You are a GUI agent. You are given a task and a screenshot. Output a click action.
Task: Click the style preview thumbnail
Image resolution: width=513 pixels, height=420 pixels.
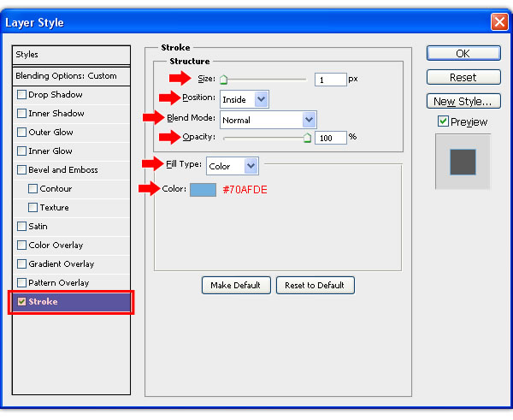[x=463, y=162]
